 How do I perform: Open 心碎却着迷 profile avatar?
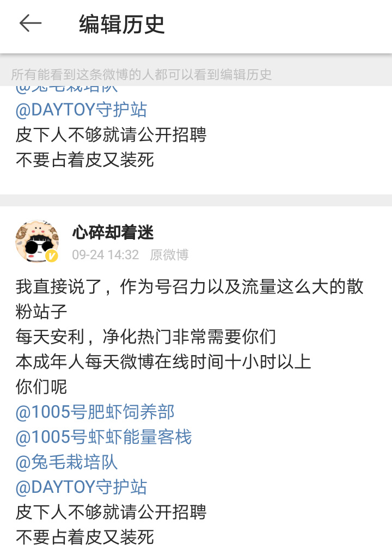click(37, 241)
